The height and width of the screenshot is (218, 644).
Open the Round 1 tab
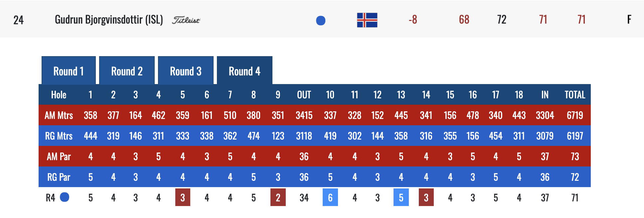pos(69,71)
